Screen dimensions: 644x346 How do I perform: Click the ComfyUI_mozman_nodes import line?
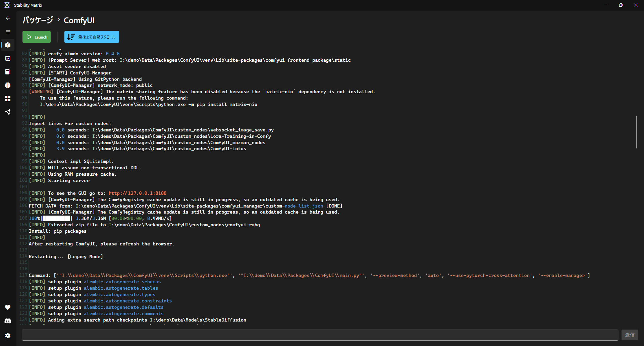[147, 142]
